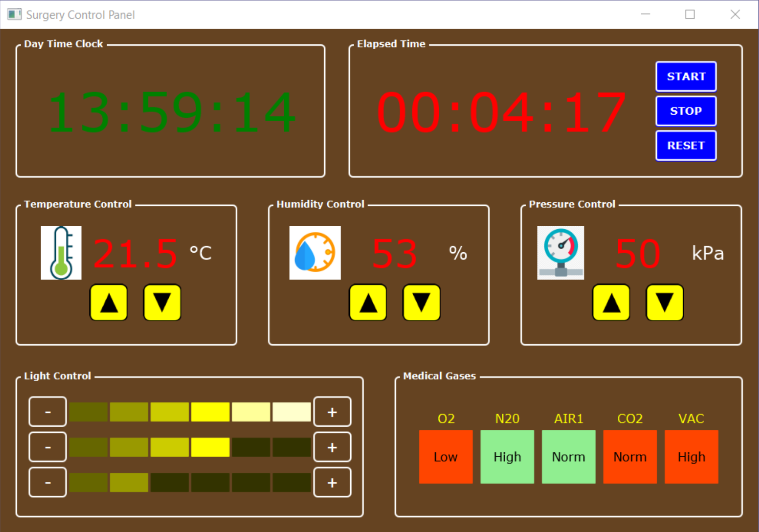759x532 pixels.
Task: Raise the pressure with the up arrow
Action: pos(611,303)
